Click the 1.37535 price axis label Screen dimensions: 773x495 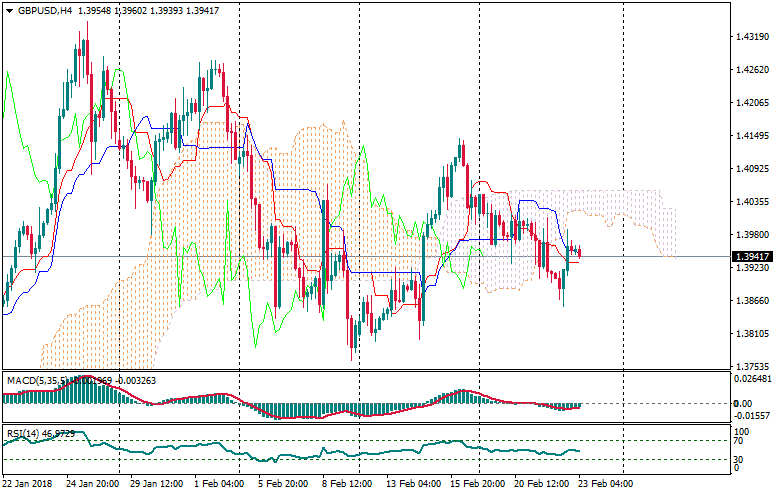750,367
